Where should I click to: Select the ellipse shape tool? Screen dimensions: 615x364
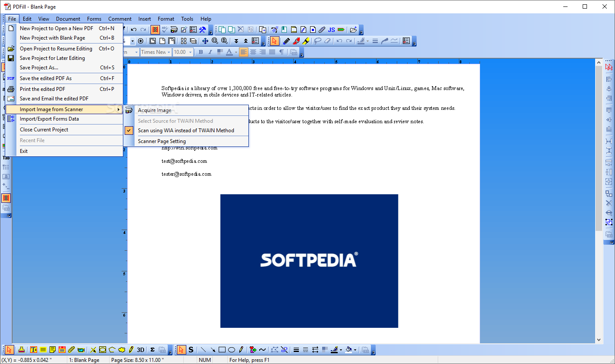click(x=232, y=350)
